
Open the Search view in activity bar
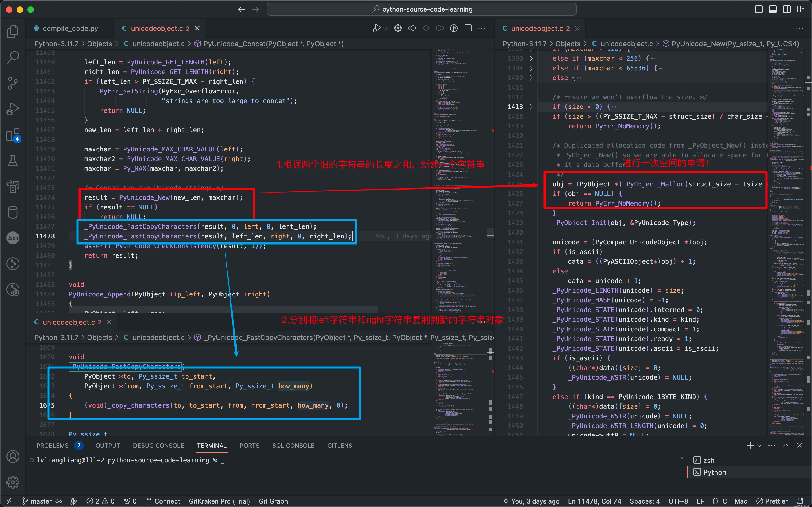coord(13,57)
